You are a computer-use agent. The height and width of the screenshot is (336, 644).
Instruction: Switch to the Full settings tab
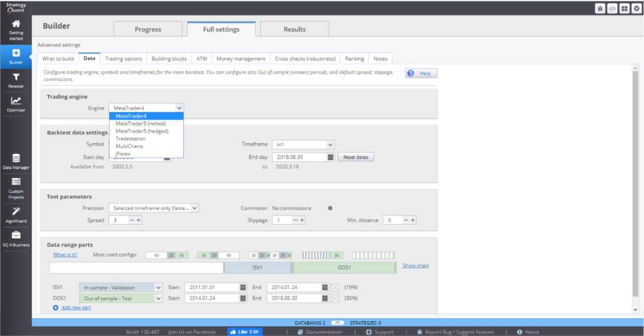[x=221, y=29]
